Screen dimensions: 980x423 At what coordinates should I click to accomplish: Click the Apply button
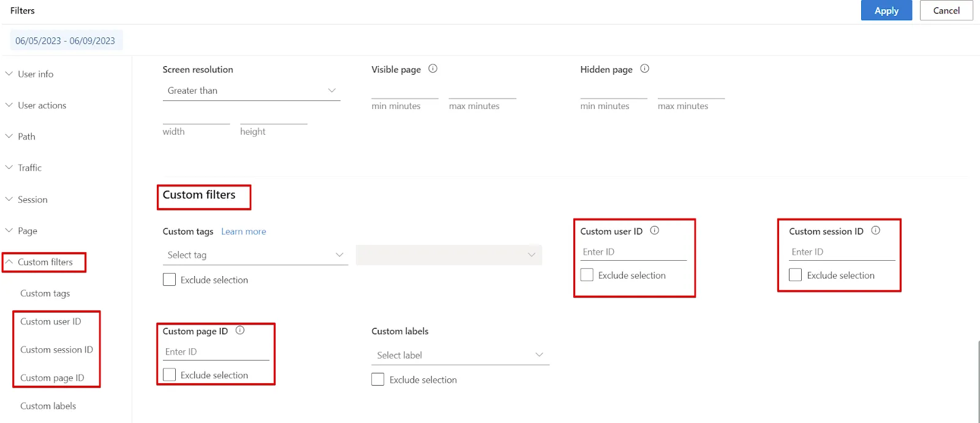pos(886,10)
